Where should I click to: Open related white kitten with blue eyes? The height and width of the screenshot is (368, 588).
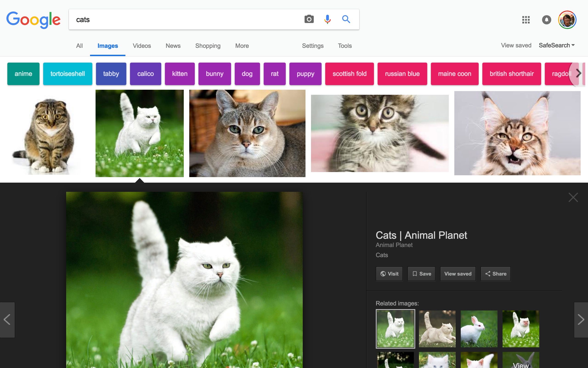click(x=437, y=360)
